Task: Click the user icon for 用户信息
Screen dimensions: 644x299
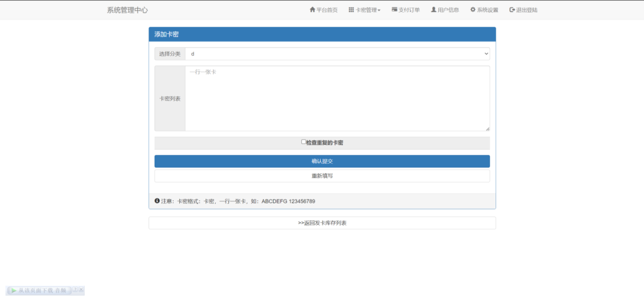Action: click(x=433, y=10)
